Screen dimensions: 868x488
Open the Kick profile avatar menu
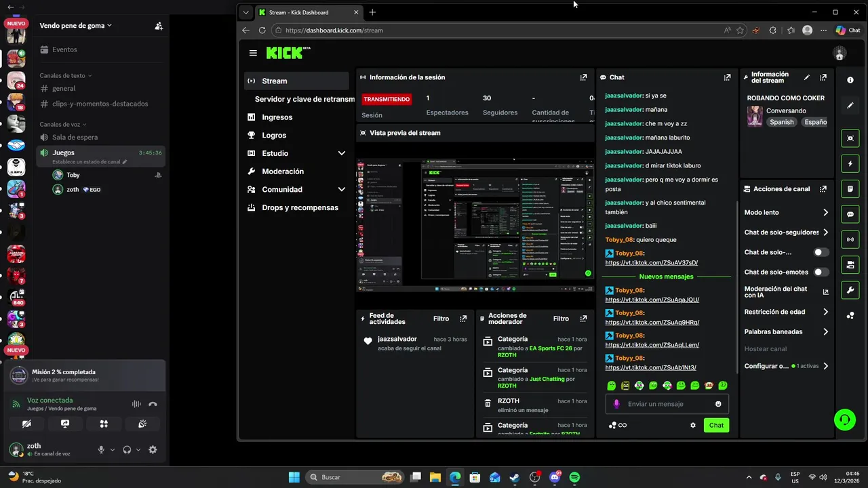pos(840,53)
